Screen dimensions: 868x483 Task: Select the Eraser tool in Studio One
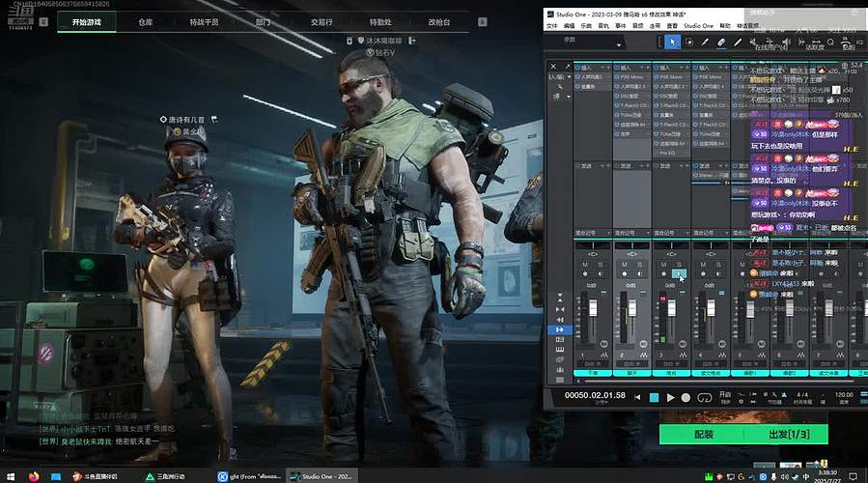pos(721,43)
